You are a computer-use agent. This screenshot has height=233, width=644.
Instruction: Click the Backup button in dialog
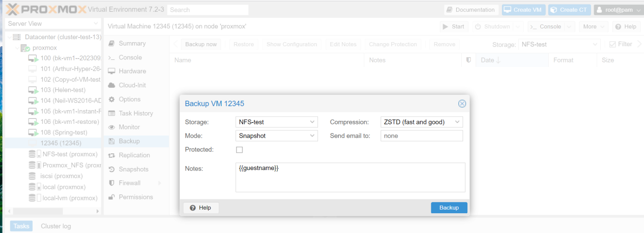(449, 208)
